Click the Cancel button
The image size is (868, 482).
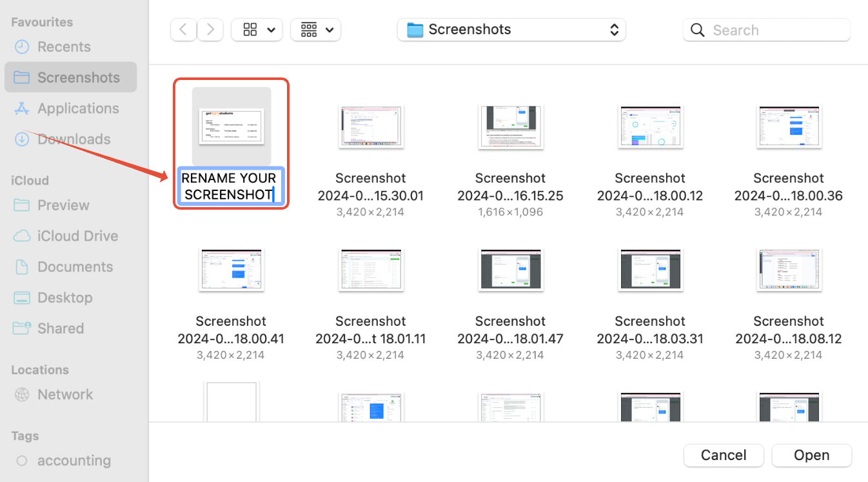pyautogui.click(x=724, y=455)
